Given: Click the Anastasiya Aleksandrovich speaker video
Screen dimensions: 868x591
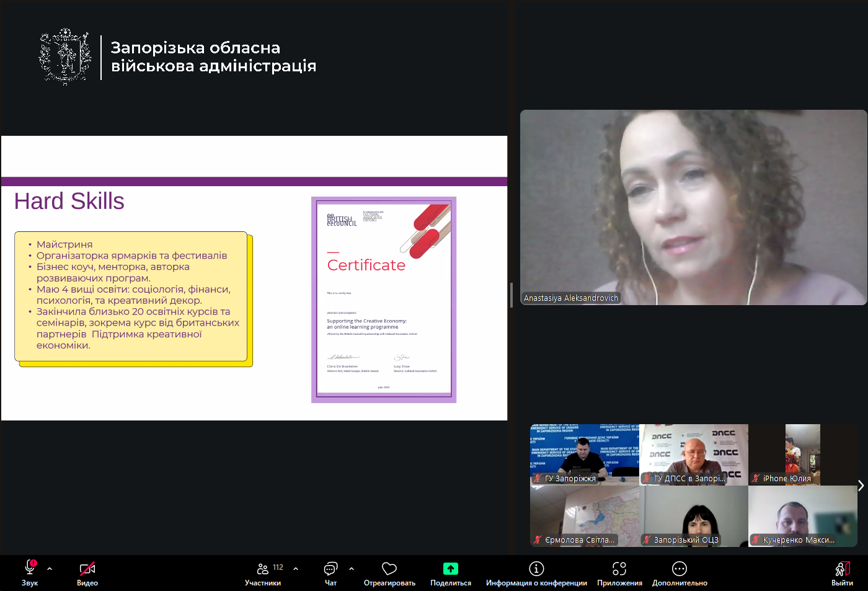Looking at the screenshot, I should click(693, 207).
